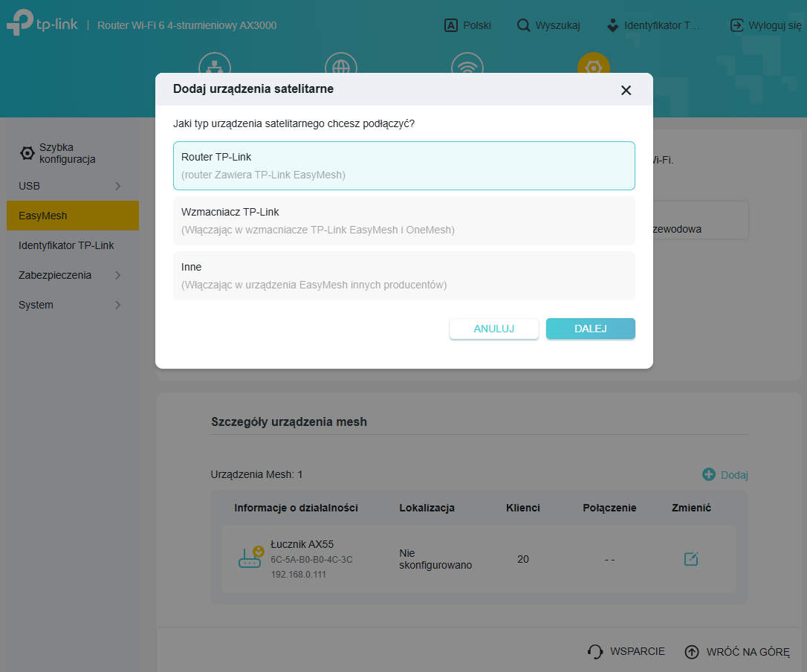
Task: Click the Urządzenia Mesh: 1 text
Action: click(256, 475)
